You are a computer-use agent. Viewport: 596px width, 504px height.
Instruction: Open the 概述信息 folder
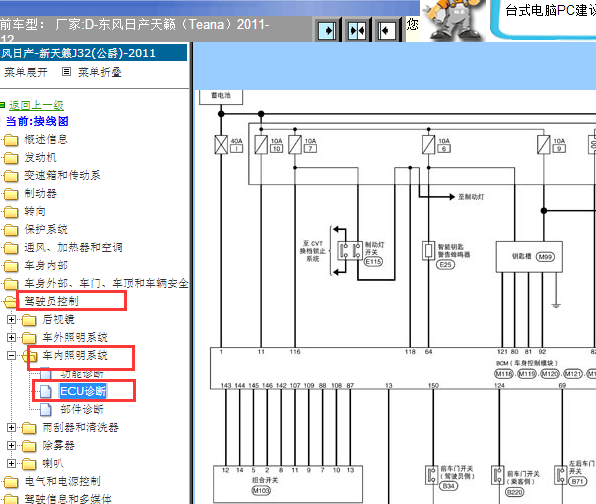(46, 139)
